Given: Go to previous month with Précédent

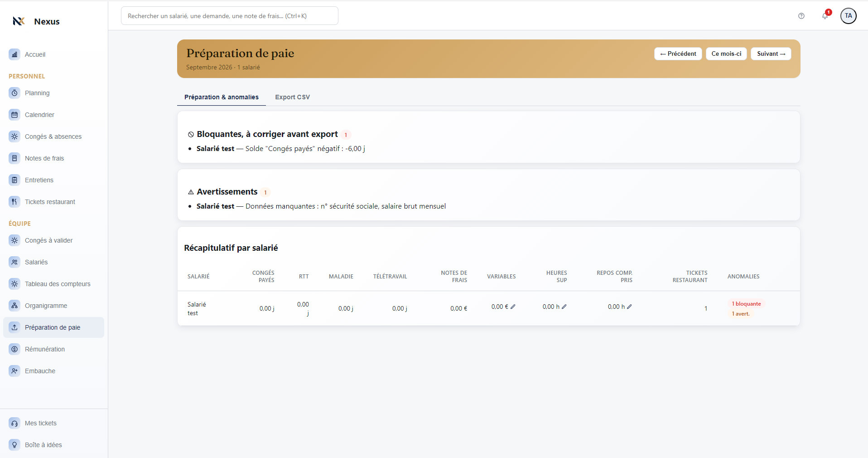Looking at the screenshot, I should [x=678, y=54].
